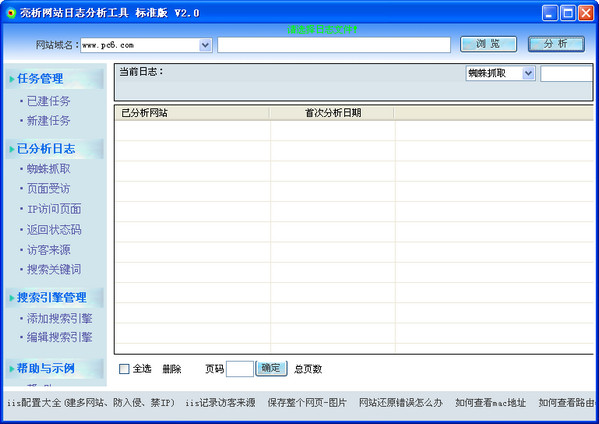Open the 如何查看路由 footer link

click(567, 403)
